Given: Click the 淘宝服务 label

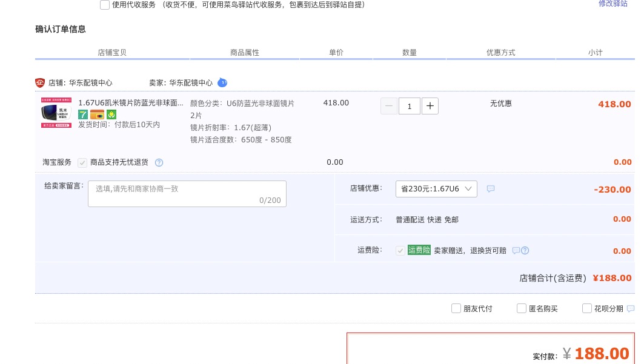Looking at the screenshot, I should pos(57,162).
